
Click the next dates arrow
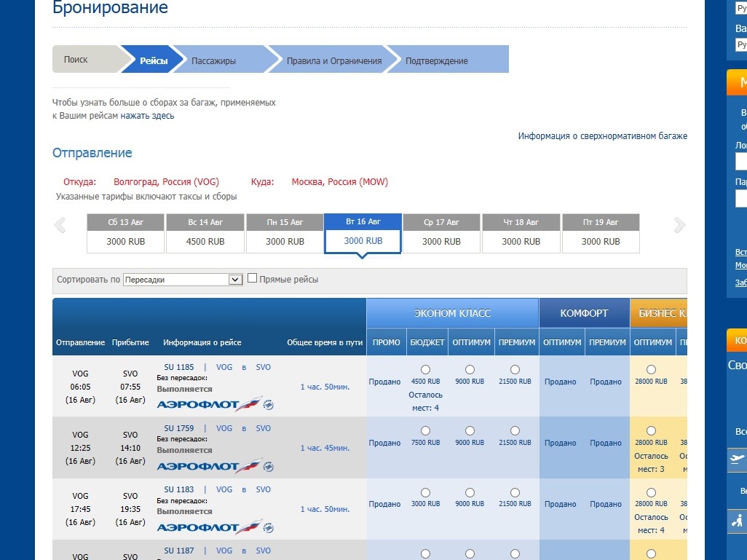679,226
